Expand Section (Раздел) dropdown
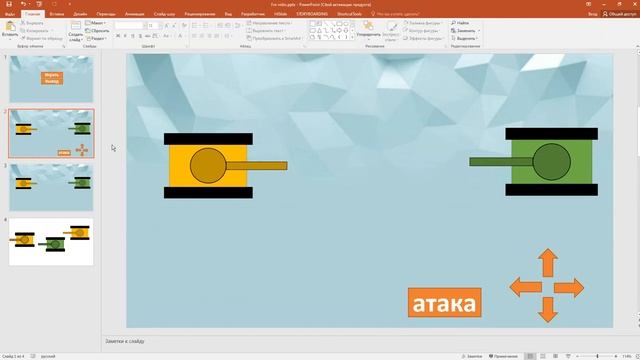This screenshot has width=640, height=360. [96, 38]
